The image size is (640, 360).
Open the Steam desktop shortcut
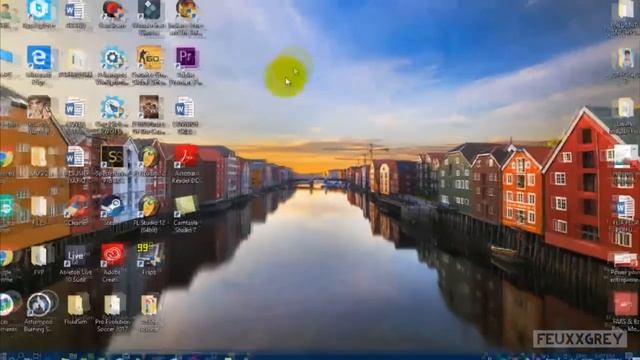112,207
